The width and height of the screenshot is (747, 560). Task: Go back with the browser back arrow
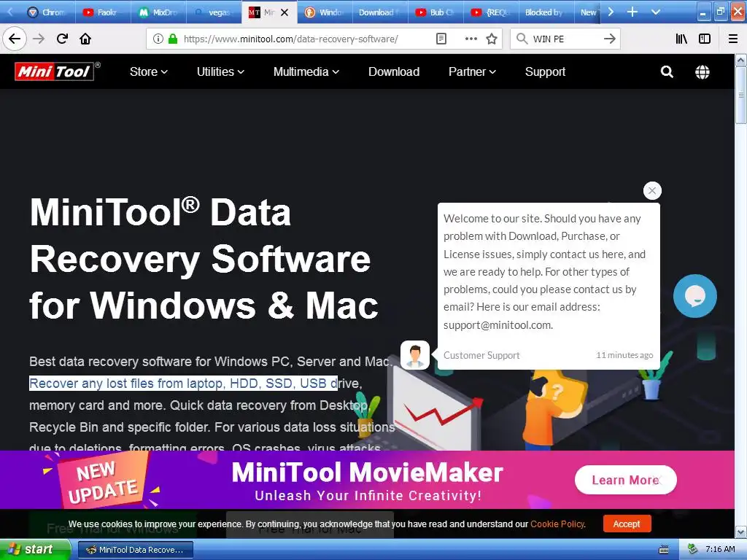[15, 39]
